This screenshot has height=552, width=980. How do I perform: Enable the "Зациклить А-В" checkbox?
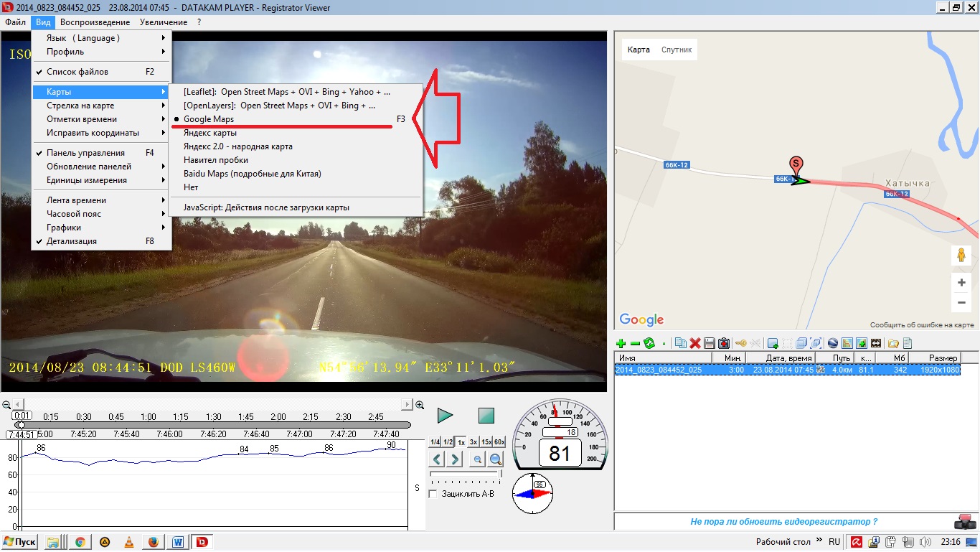tap(433, 494)
